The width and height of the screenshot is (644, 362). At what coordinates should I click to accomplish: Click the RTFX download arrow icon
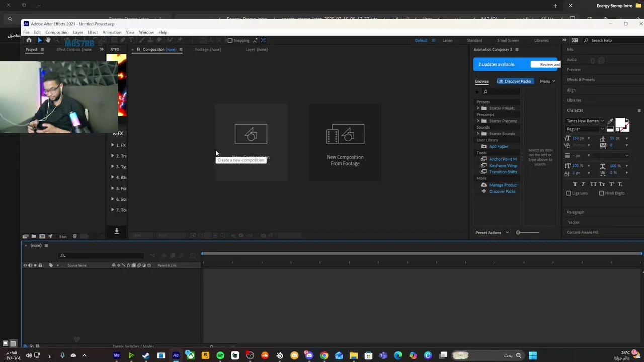coord(117,231)
